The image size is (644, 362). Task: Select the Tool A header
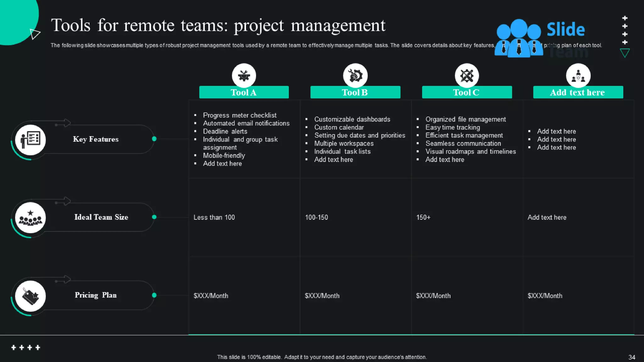click(x=244, y=92)
